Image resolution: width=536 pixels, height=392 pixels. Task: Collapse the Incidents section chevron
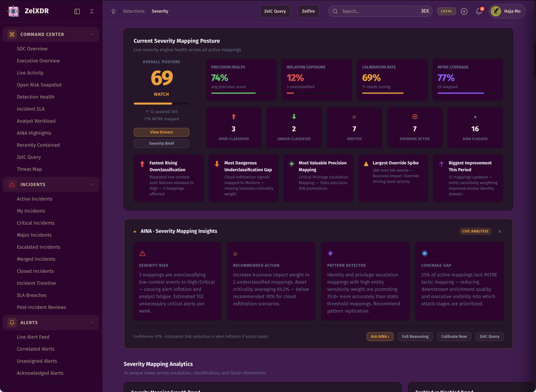pyautogui.click(x=91, y=184)
